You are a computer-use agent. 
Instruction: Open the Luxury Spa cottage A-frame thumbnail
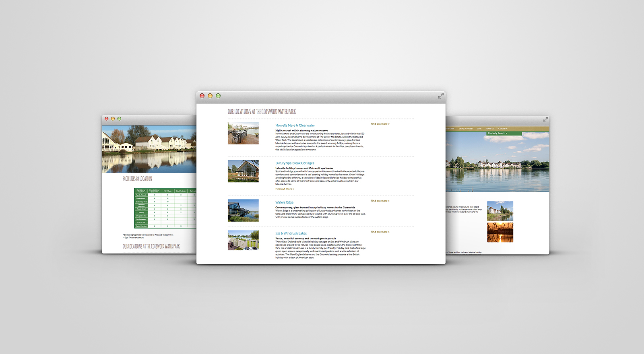point(243,171)
